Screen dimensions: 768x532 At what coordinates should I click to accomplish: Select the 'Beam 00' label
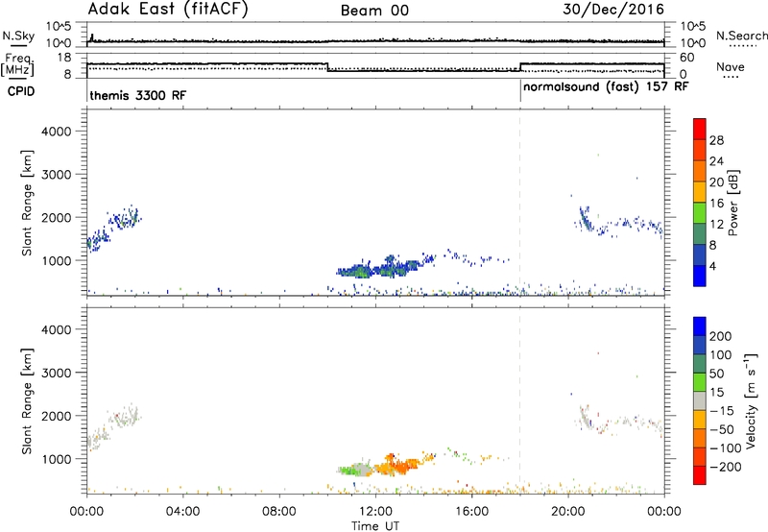point(374,11)
